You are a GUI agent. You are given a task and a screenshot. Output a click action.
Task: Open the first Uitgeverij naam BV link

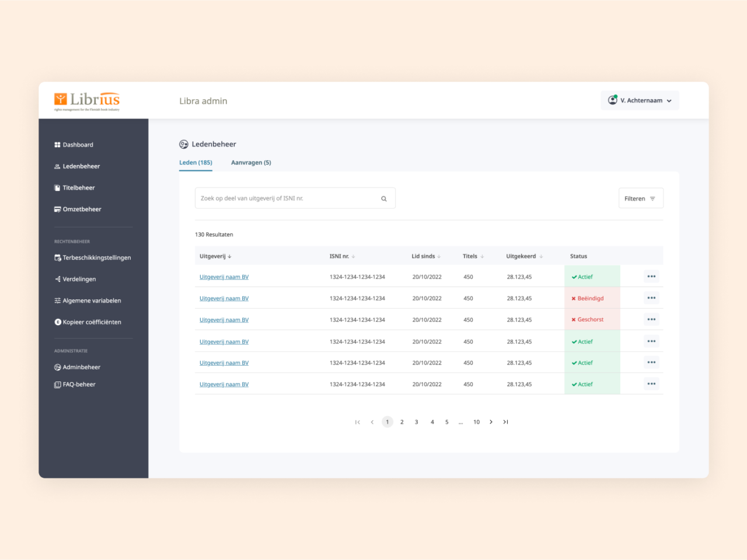pyautogui.click(x=224, y=276)
